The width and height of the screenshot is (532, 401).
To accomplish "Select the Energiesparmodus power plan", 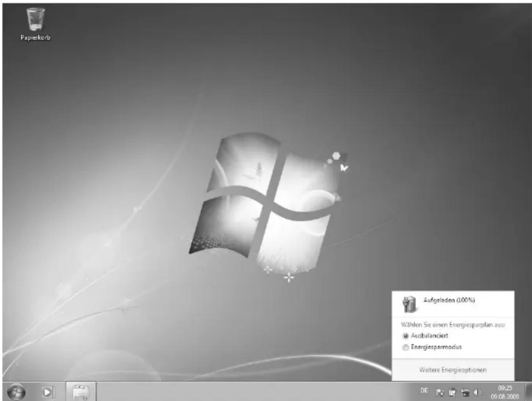I will 431,347.
